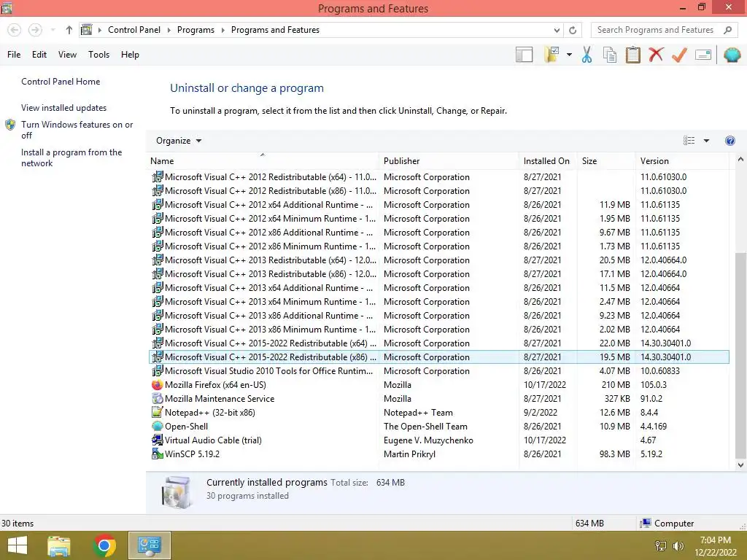Select Visual C++ 2013 x64 Minimum Runtime row
Screen dimensions: 747x560
pos(438,301)
